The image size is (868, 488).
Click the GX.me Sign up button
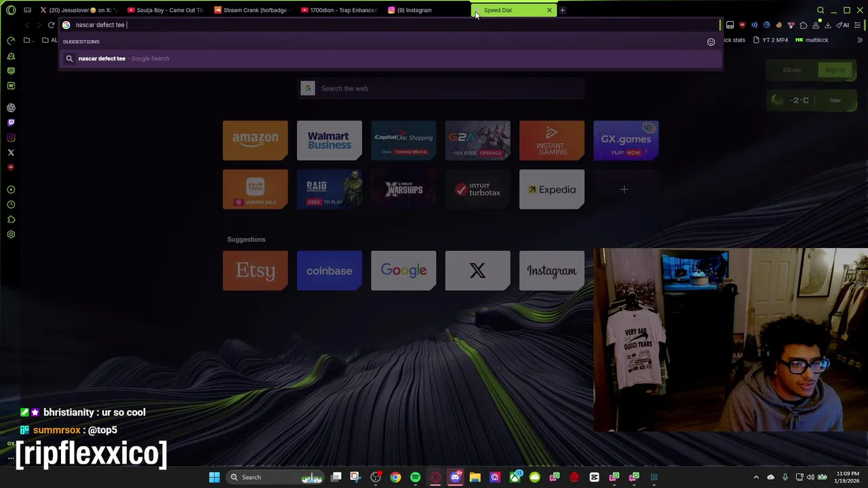pyautogui.click(x=835, y=70)
